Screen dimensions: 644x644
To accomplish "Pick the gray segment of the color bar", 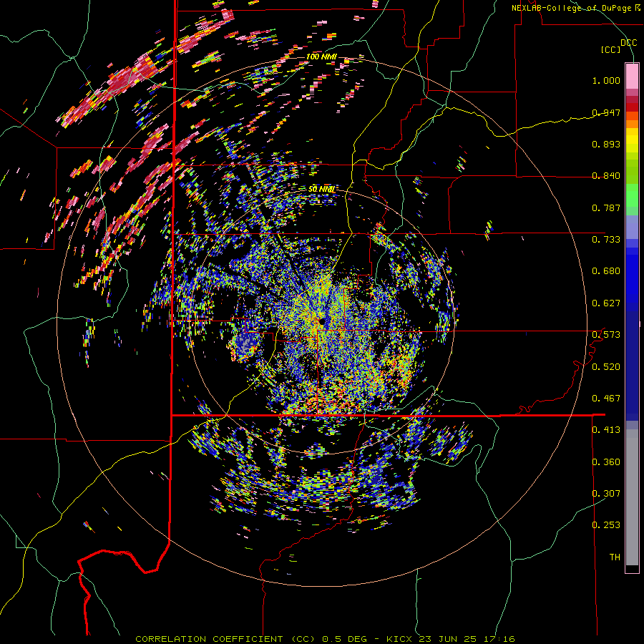I will pos(632,497).
